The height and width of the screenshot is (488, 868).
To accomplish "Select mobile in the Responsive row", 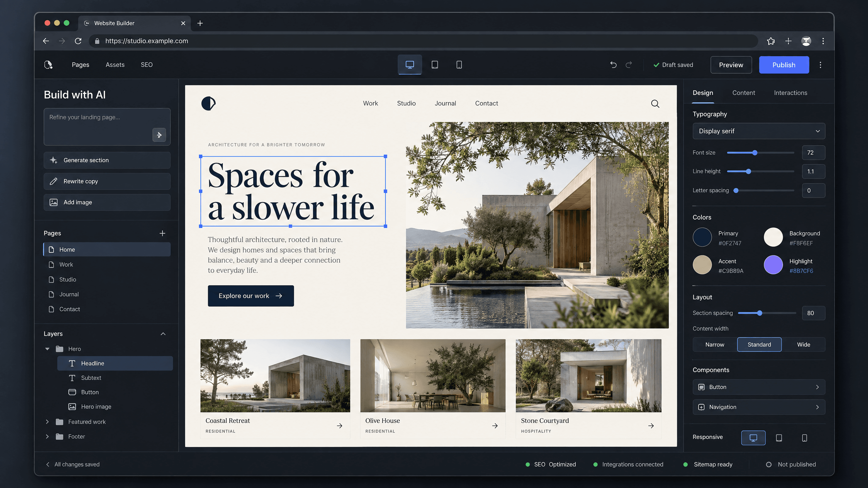I will [804, 438].
